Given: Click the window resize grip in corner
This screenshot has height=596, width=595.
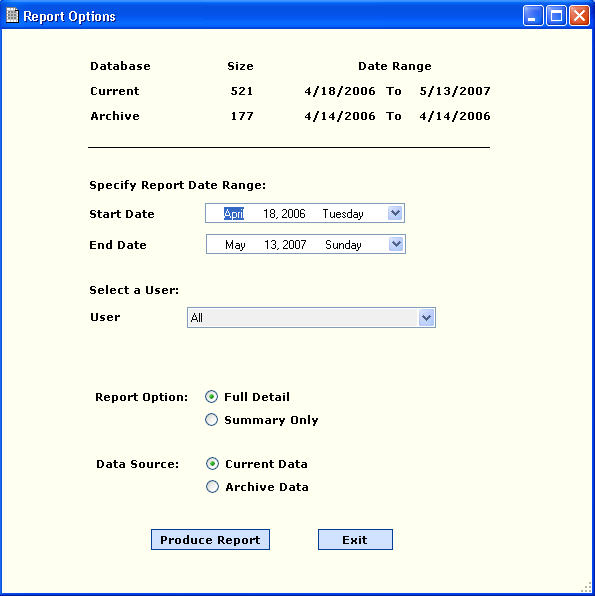Looking at the screenshot, I should pos(587,588).
